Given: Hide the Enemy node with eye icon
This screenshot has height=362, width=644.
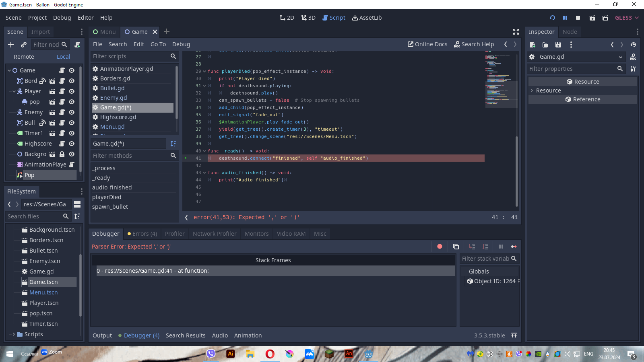Looking at the screenshot, I should click(72, 112).
